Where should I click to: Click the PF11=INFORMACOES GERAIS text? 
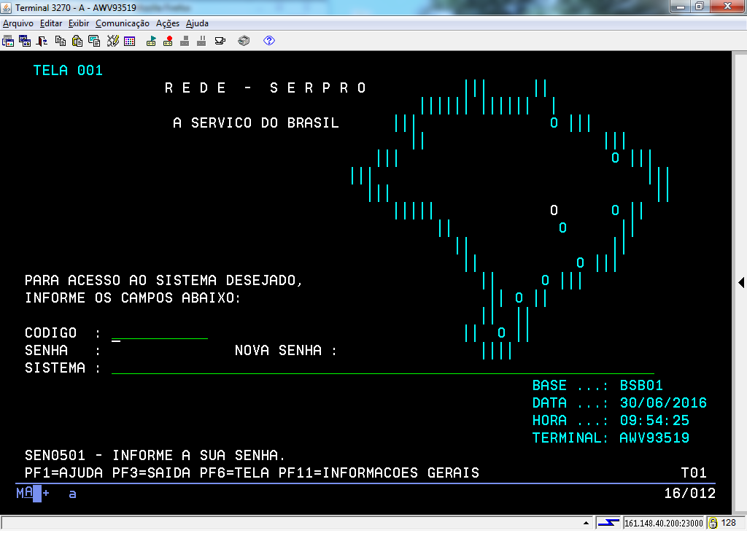point(379,472)
